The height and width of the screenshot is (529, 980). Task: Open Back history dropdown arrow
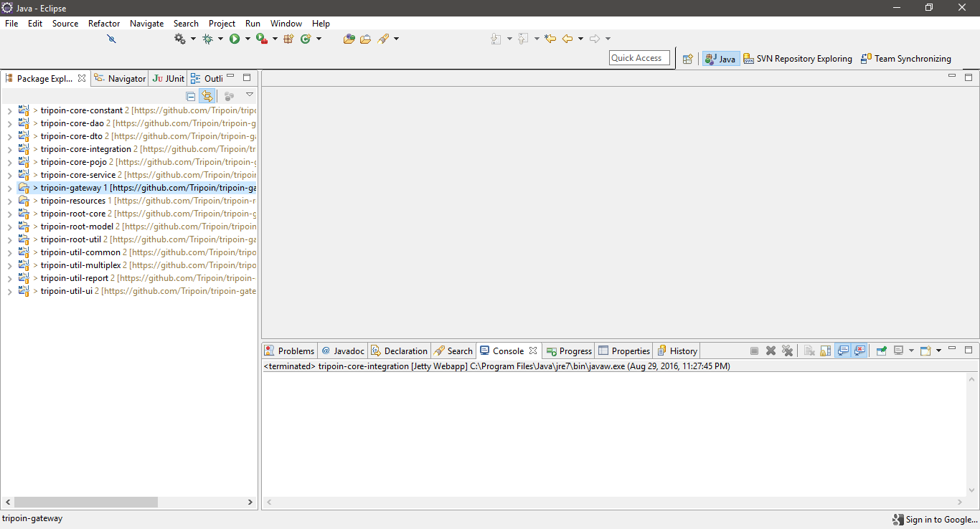tap(580, 39)
